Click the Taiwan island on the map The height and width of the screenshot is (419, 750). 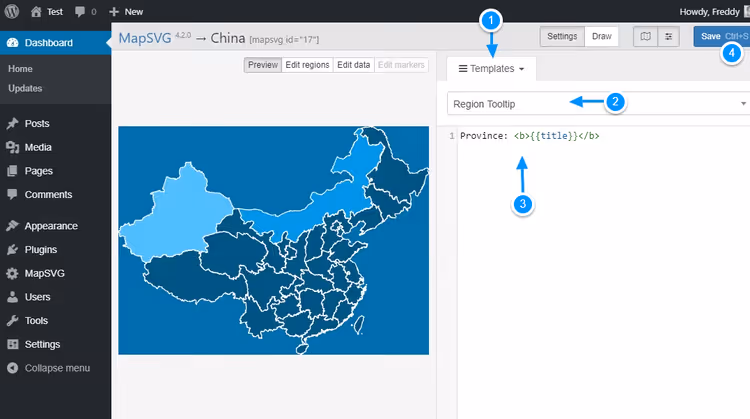point(359,325)
